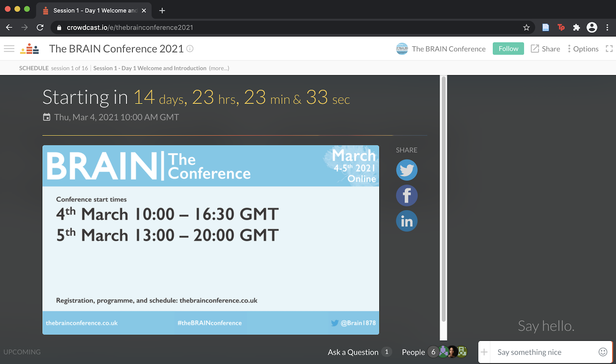
Task: Expand the session details with (more...)
Action: click(x=219, y=68)
